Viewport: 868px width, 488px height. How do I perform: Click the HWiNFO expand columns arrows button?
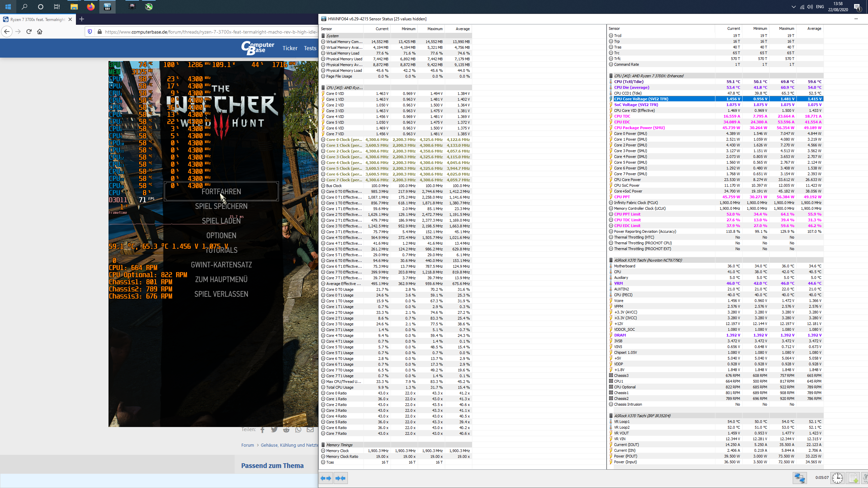pos(326,478)
